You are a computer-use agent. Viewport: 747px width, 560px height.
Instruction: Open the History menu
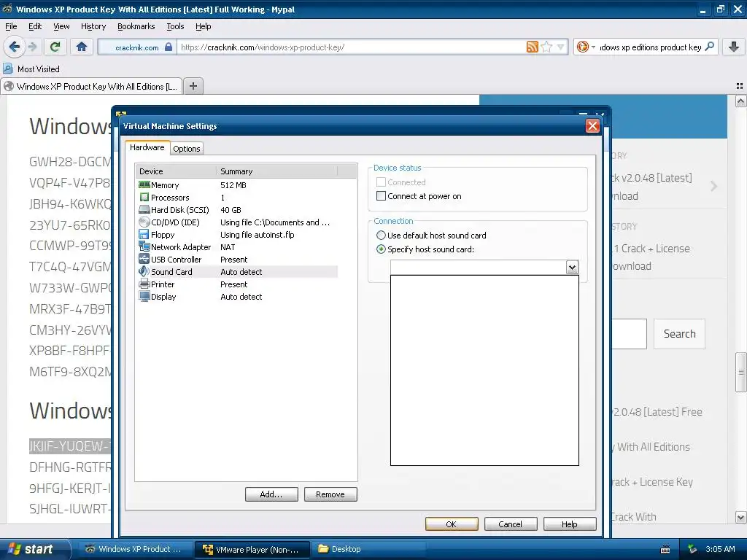coord(93,26)
